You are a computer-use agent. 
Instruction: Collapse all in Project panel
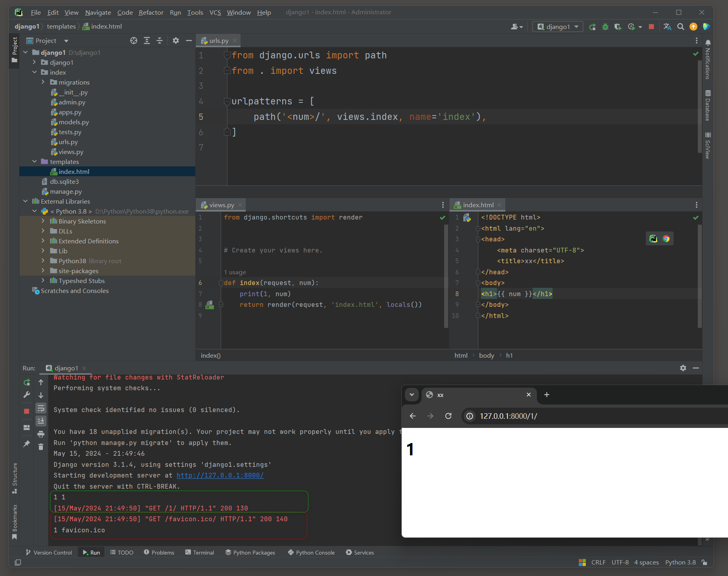160,40
